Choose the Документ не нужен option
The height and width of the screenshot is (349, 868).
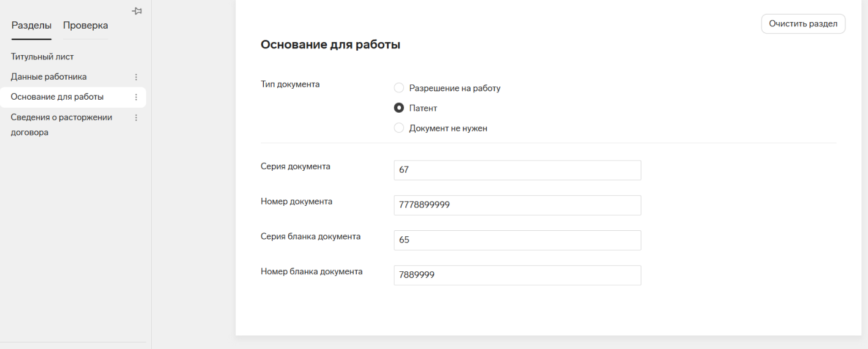click(x=399, y=129)
